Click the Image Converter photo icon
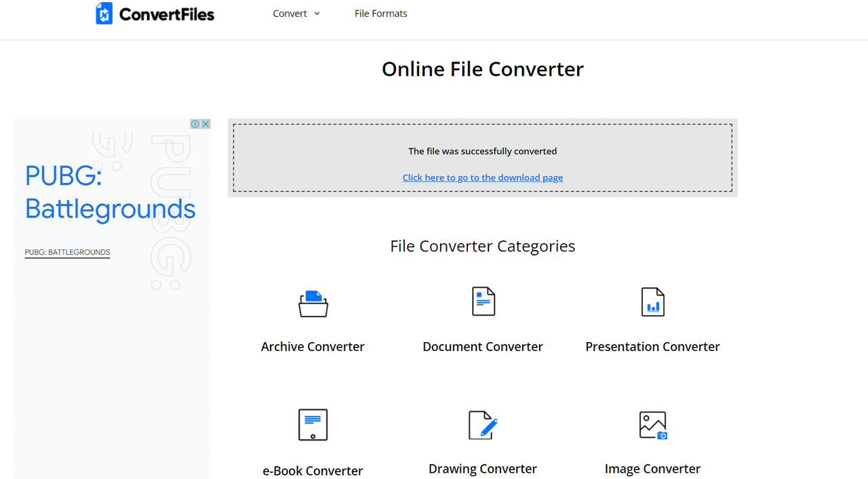Screen dimensions: 868x479 653,425
